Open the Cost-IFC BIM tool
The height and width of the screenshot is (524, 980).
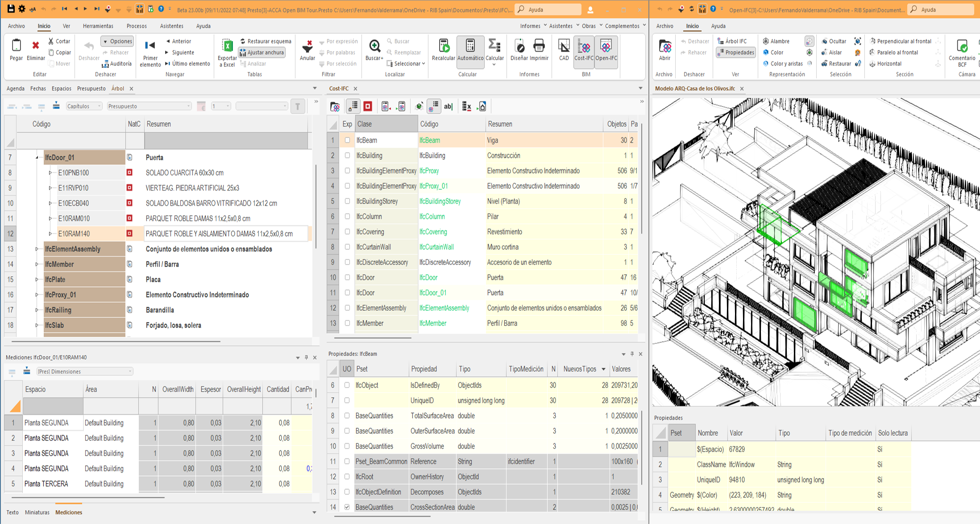(x=584, y=46)
